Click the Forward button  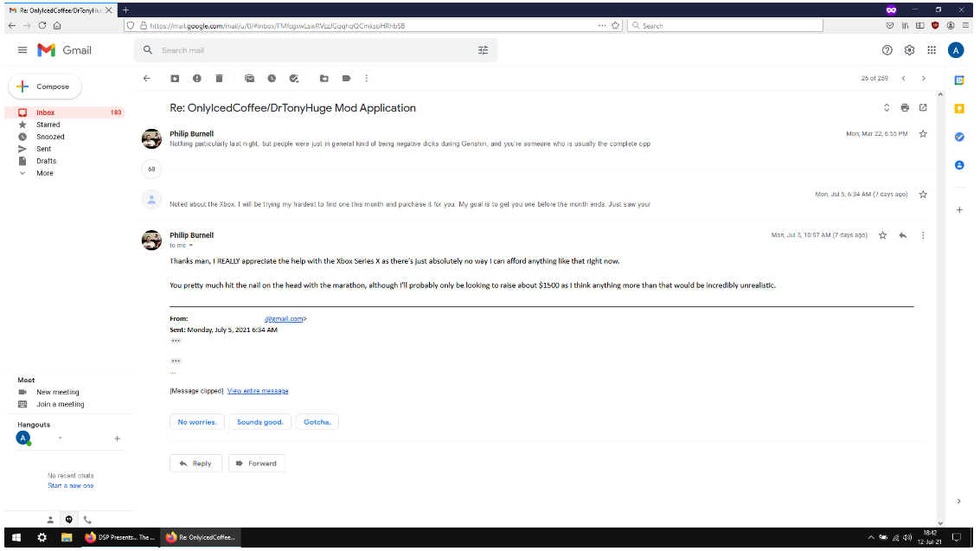257,464
